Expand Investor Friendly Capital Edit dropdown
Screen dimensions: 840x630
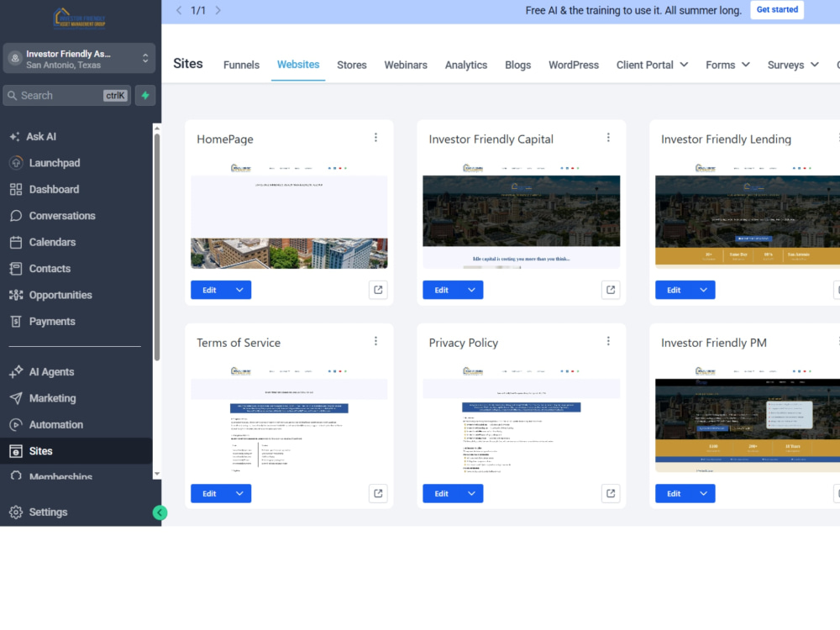point(471,290)
